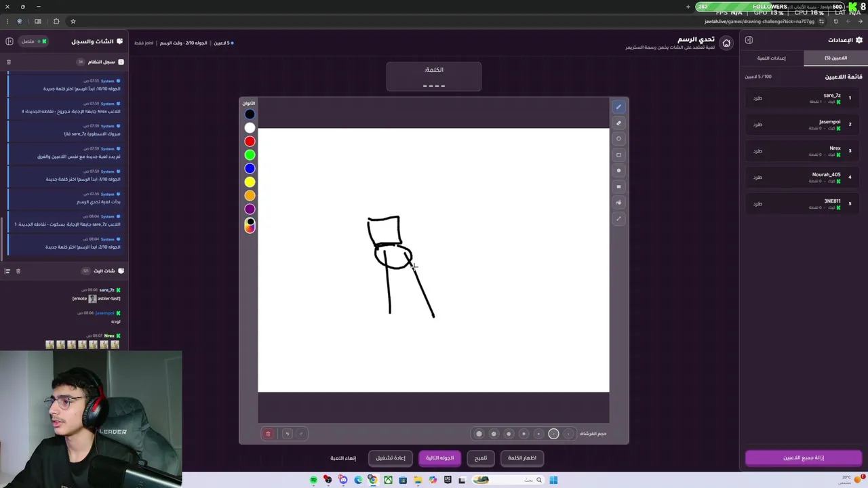This screenshot has width=868, height=488.
Task: Collapse the settings sidebar panel
Action: pyautogui.click(x=749, y=40)
